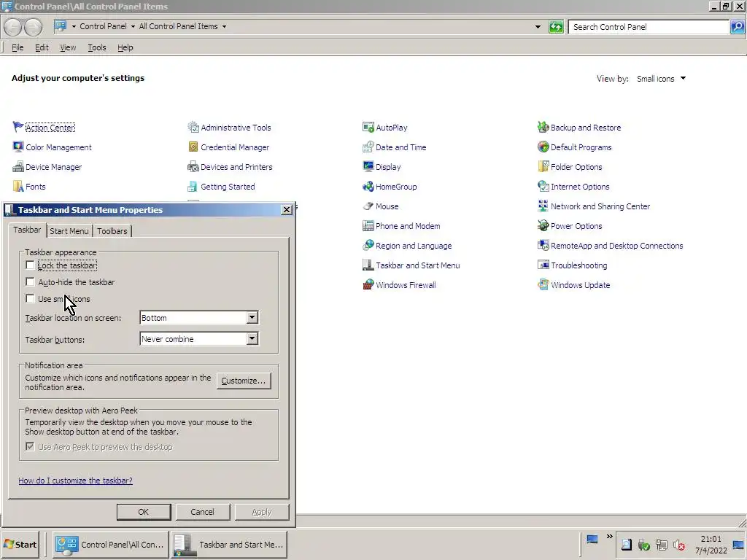
Task: Click the Back navigation arrow
Action: click(x=13, y=27)
